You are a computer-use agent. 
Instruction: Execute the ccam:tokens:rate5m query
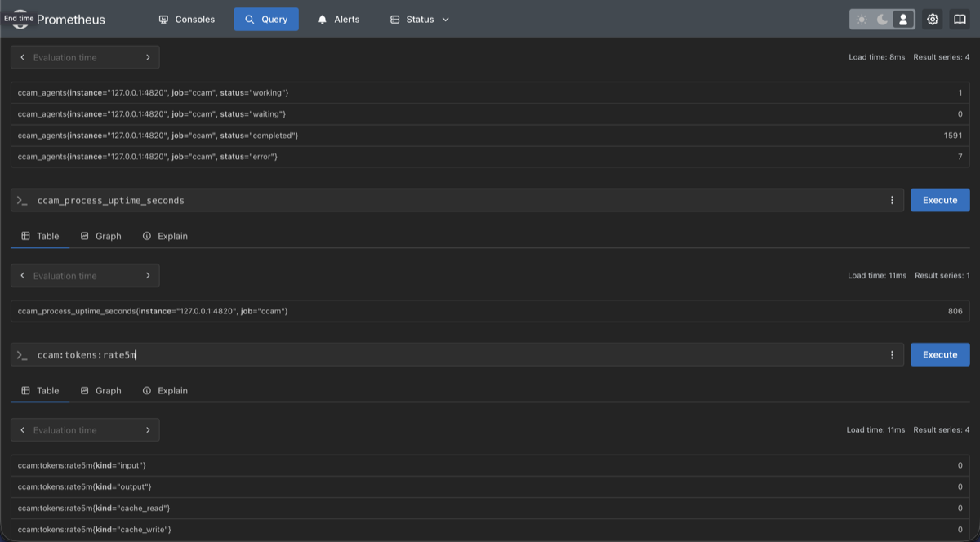point(940,355)
